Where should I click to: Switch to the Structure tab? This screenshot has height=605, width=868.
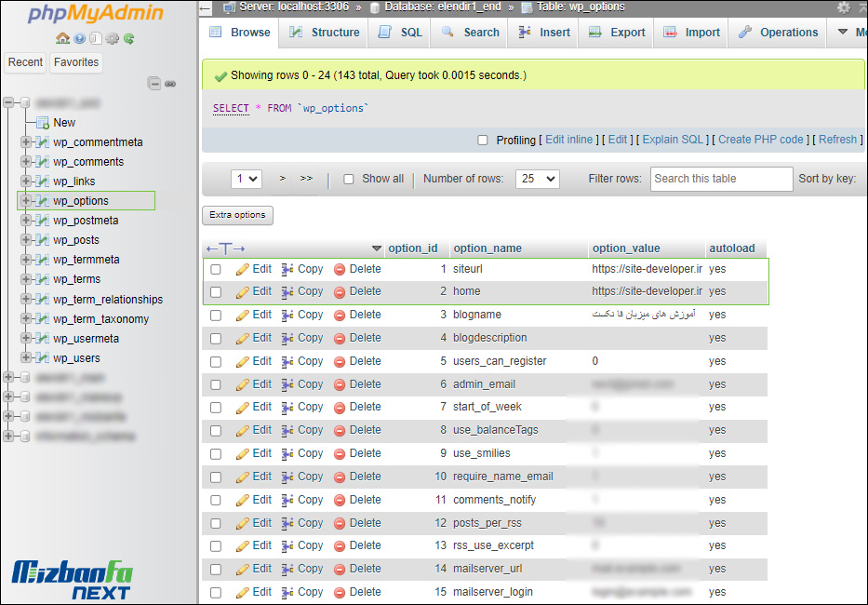coord(323,33)
